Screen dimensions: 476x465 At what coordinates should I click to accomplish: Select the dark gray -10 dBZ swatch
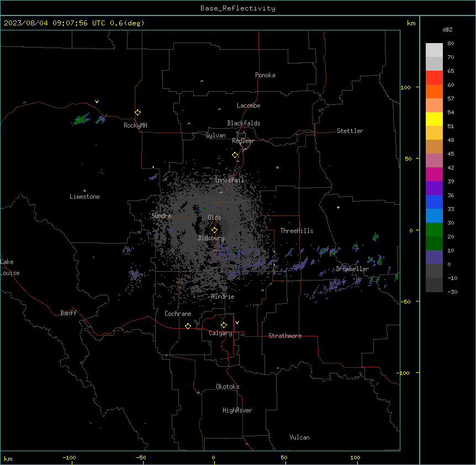(434, 285)
